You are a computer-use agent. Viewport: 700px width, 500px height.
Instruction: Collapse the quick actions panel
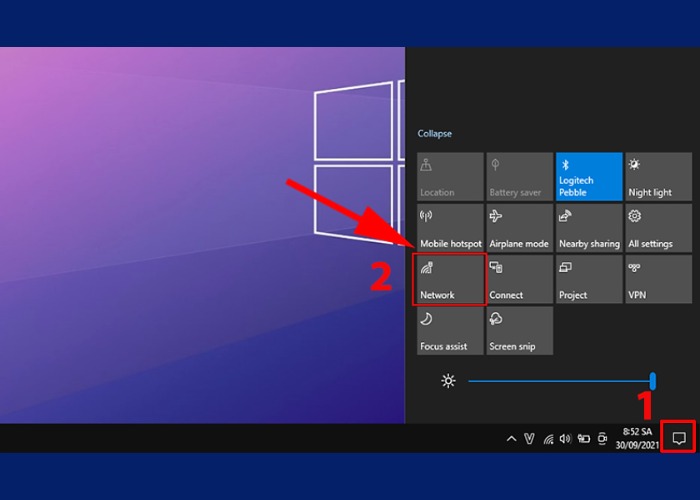435,133
